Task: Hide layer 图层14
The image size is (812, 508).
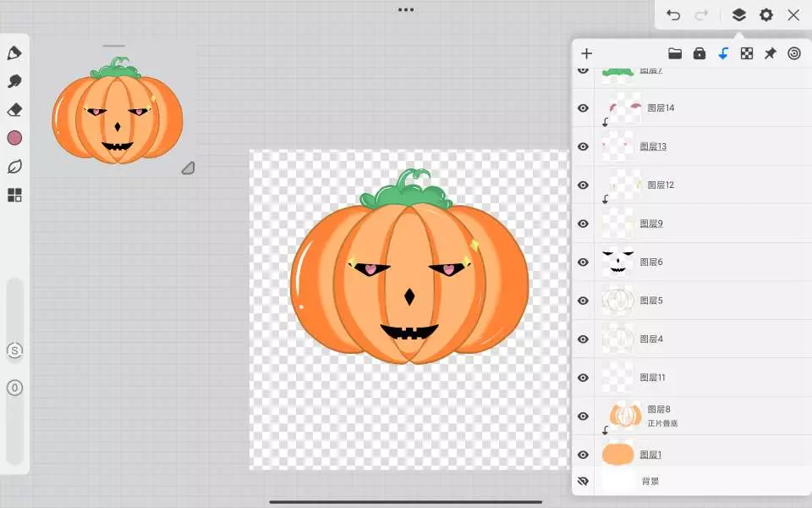Action: [x=583, y=108]
